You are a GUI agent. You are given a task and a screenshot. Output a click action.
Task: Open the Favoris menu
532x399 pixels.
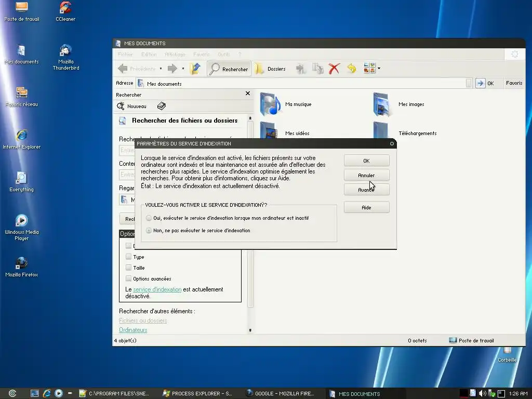[202, 54]
